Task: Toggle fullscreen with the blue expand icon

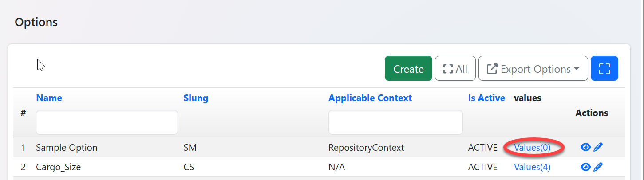Action: pos(604,69)
